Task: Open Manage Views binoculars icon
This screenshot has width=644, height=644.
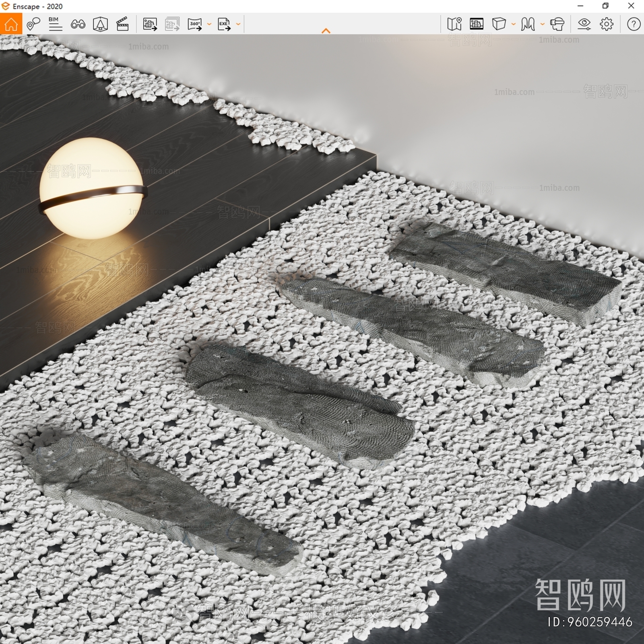Action: [x=78, y=24]
